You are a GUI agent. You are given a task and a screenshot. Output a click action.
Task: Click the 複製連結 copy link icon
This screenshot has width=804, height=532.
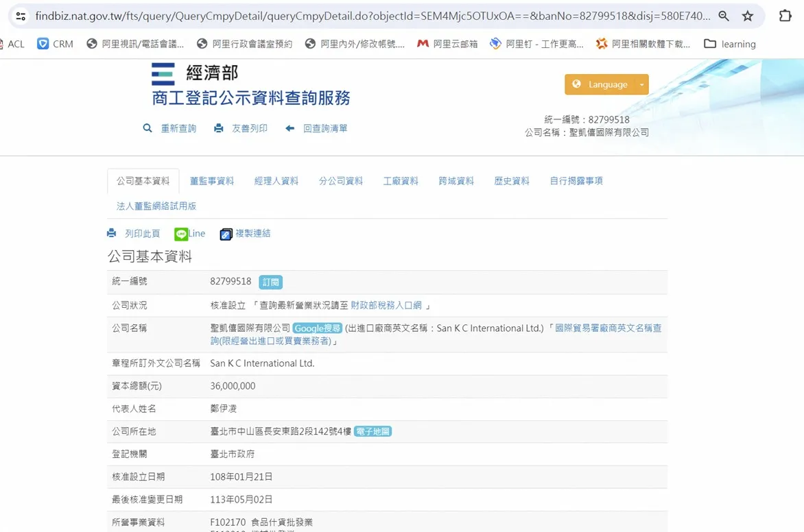[226, 234]
